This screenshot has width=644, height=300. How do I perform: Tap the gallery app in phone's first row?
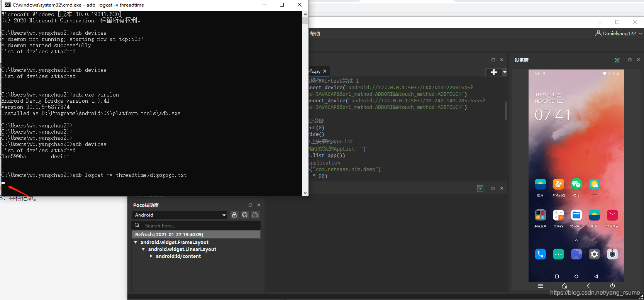pyautogui.click(x=541, y=184)
